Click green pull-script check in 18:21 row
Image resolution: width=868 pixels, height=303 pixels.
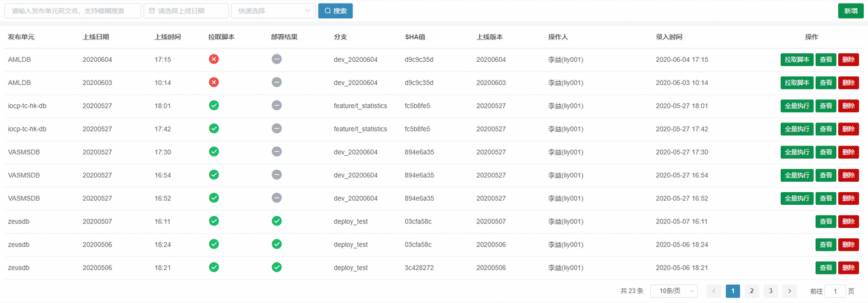point(214,267)
